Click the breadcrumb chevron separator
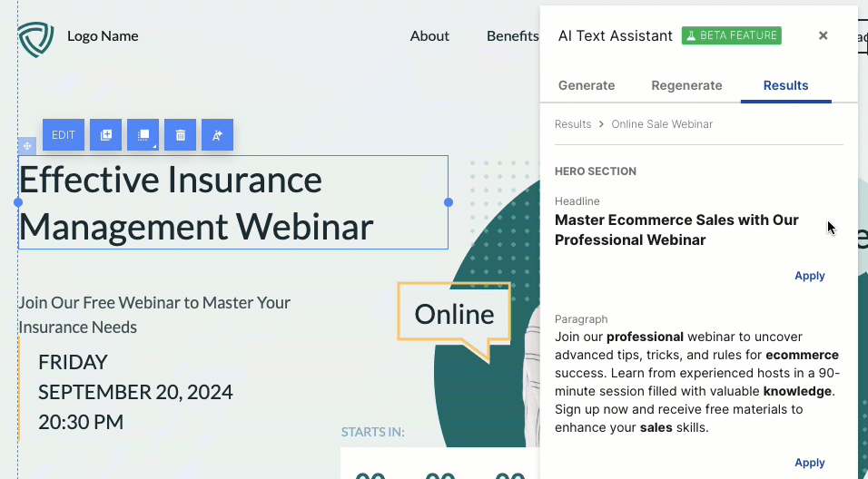 (x=601, y=124)
